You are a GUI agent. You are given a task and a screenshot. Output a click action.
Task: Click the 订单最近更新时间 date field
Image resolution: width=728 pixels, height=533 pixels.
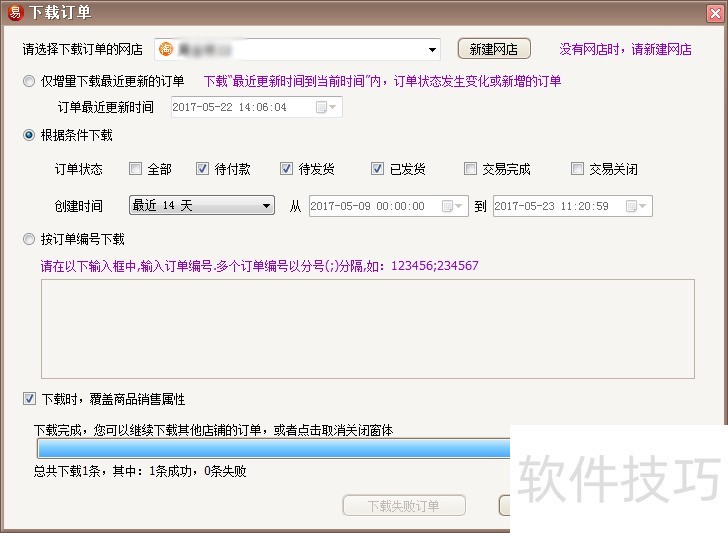point(256,107)
